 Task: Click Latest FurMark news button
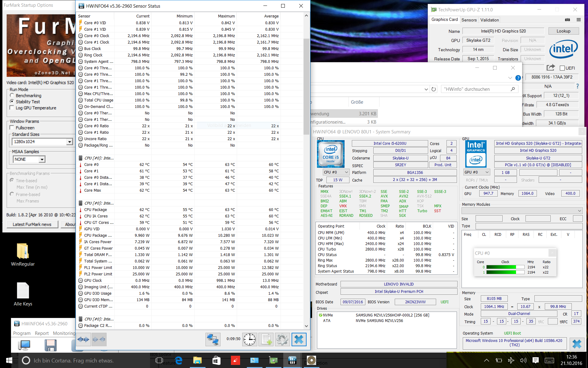(x=32, y=224)
